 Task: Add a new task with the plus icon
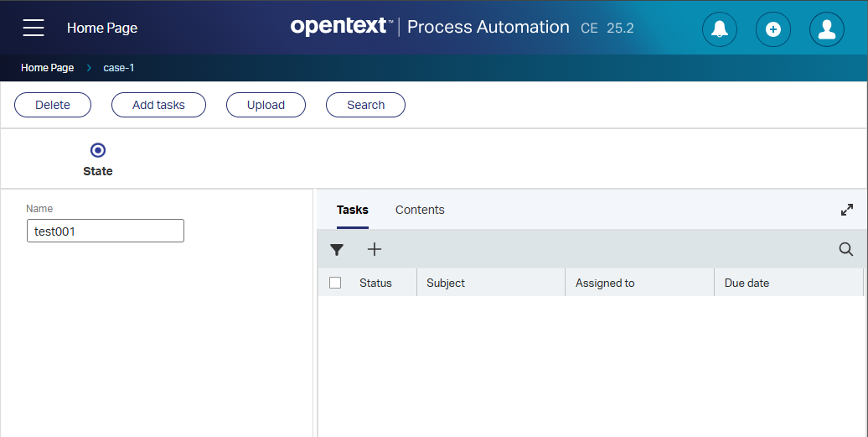pos(375,249)
